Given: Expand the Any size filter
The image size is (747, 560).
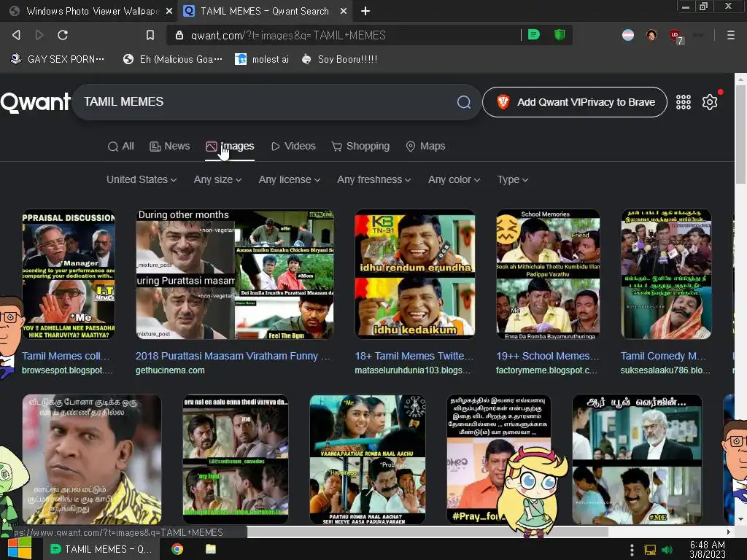Looking at the screenshot, I should (x=217, y=179).
